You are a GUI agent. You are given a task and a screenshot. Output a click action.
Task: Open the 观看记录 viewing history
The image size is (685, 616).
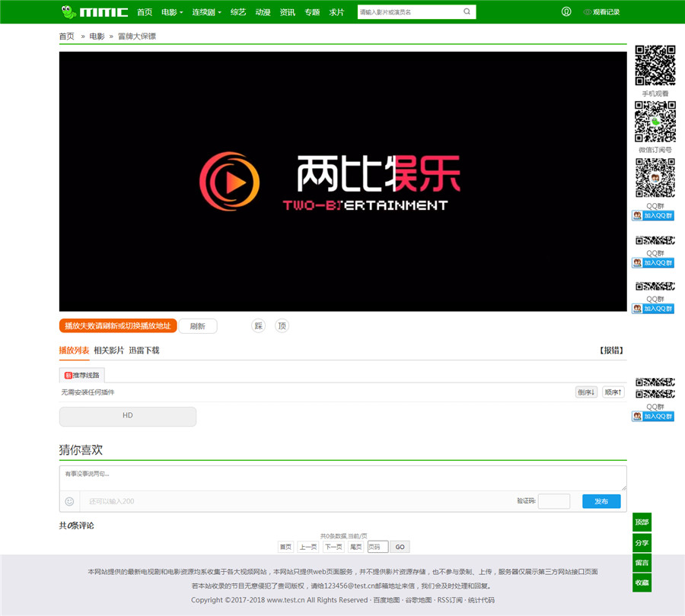[x=602, y=12]
